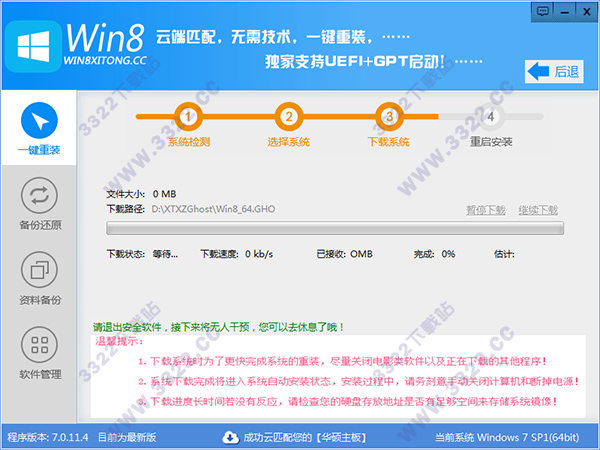
Task: Click the download progress bar
Action: tap(335, 228)
